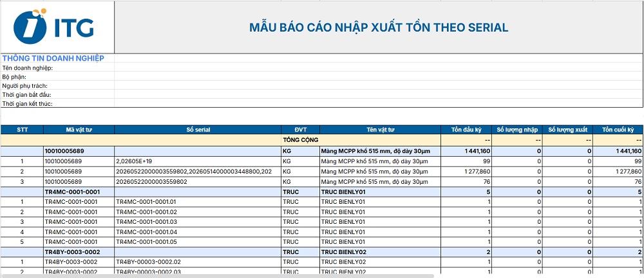Image resolution: width=644 pixels, height=278 pixels.
Task: Select serial cell starting '20260522000003559802,2026051400'
Action: coord(198,171)
